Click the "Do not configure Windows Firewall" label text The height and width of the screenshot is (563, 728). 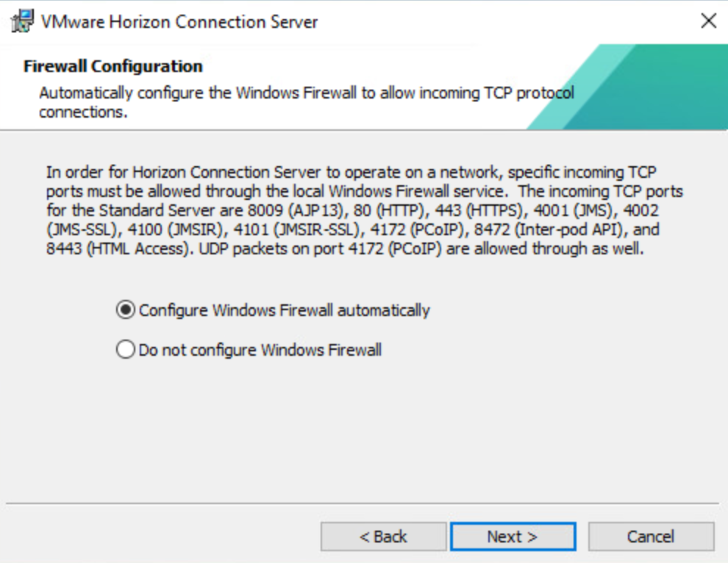(260, 350)
